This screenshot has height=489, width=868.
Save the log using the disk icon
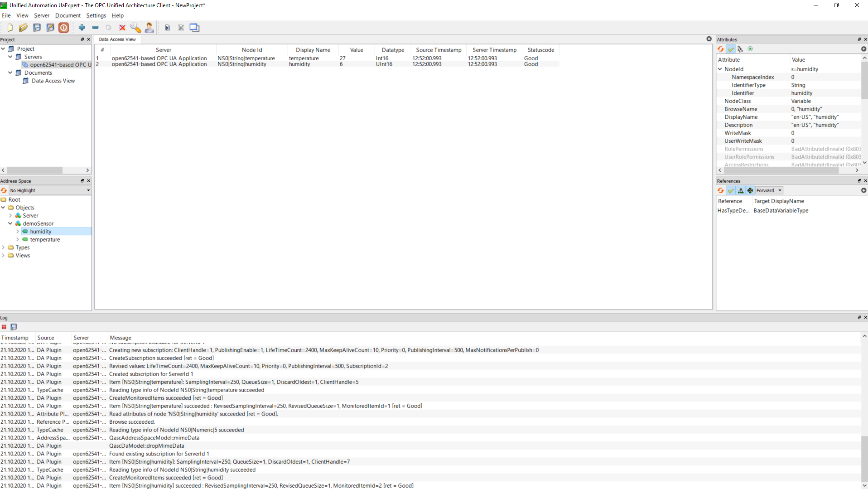[14, 327]
